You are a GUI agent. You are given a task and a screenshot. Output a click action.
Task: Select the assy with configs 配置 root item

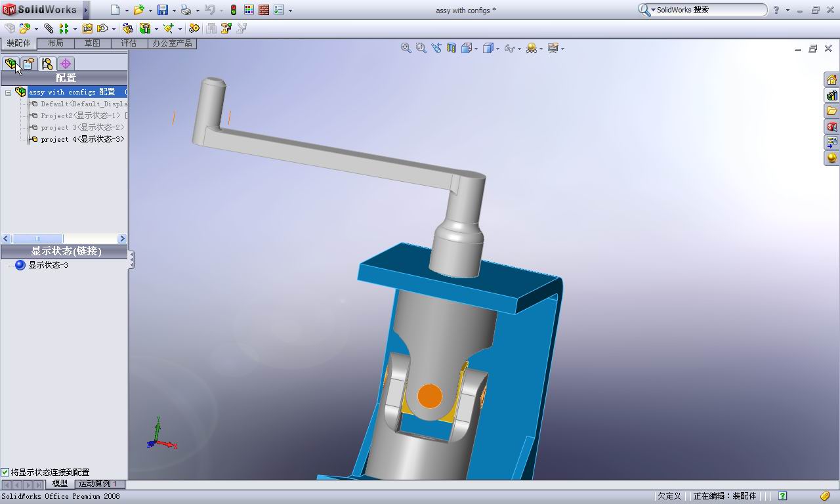pyautogui.click(x=72, y=93)
